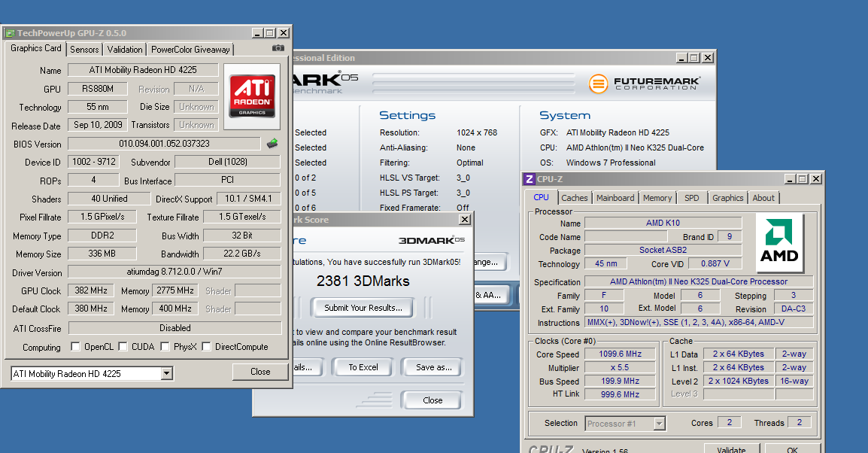This screenshot has height=453, width=868.
Task: Click the 2381 3DMarks score text
Action: 363,281
